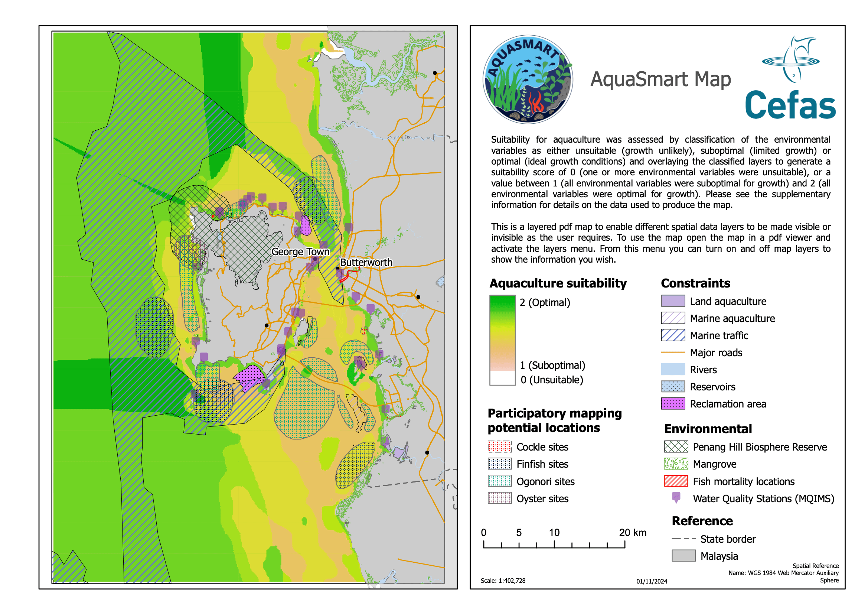Click the '20 km' scale bar label
Viewport: 868px width, 614px height.
click(x=633, y=533)
